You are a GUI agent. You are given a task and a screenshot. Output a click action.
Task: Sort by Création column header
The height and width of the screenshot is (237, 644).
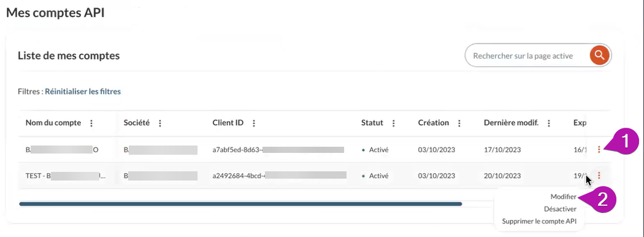point(433,123)
